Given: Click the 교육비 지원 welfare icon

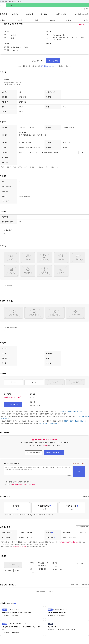Looking at the screenshot, I should click(x=61, y=258).
